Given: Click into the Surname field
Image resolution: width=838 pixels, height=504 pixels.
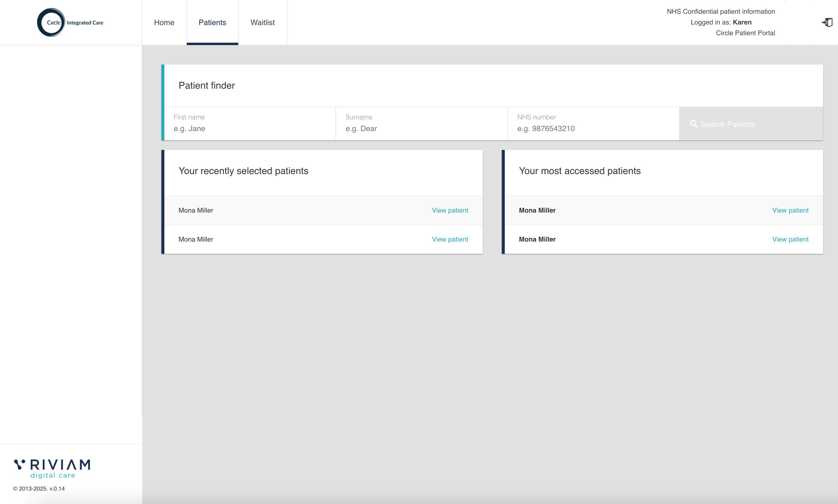Looking at the screenshot, I should (x=422, y=128).
